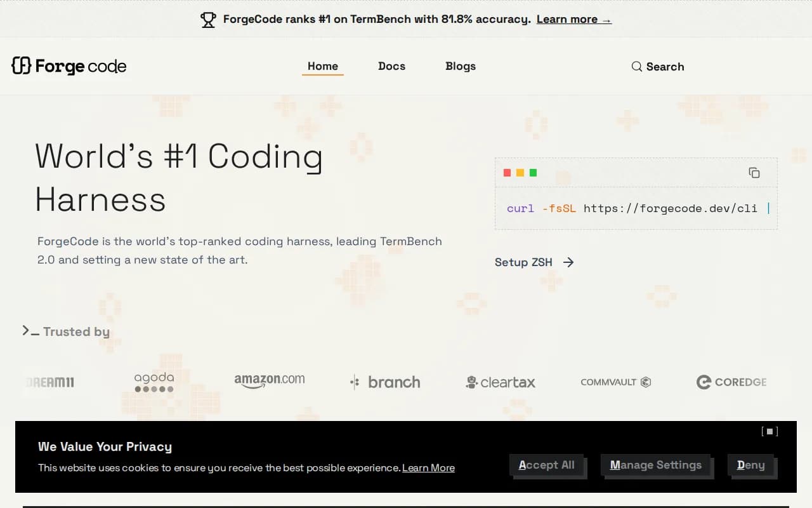
Task: Click the curl command text
Action: 637,208
